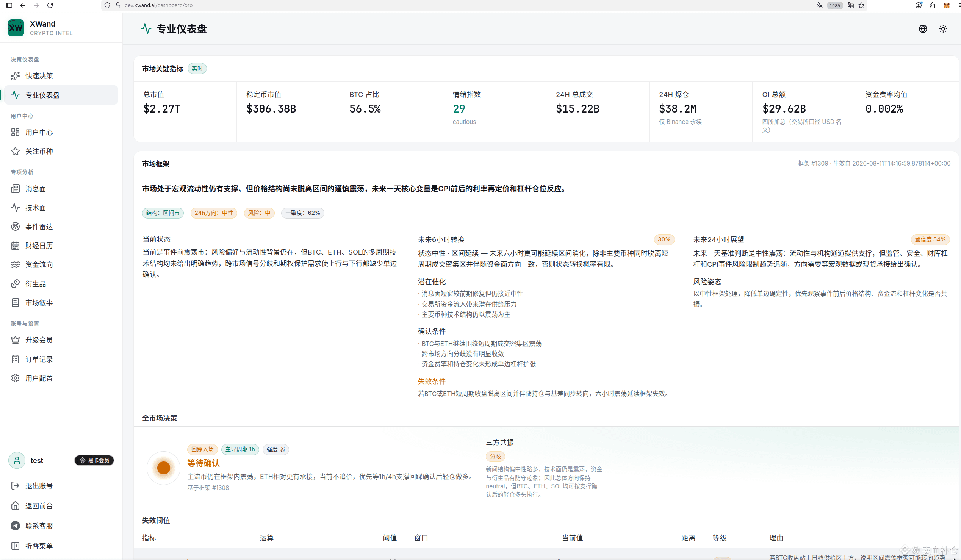Screen dimensions: 961x560
Task: Click the OI 总额 $29.62B value
Action: [784, 109]
